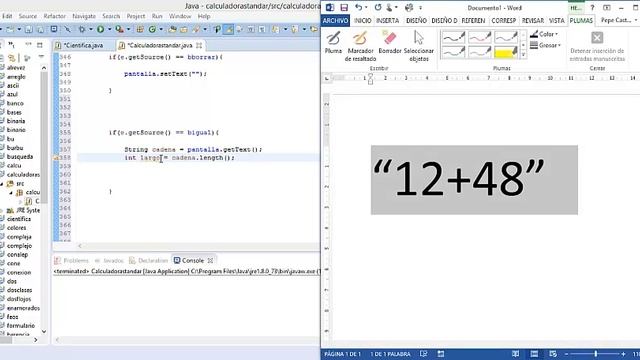Viewport: 640px width, 360px height.
Task: Click zoom out minus in Word
Action: 567,354
